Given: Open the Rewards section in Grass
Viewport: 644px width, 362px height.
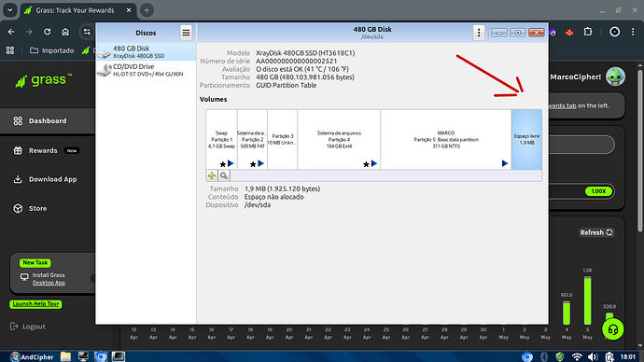Looking at the screenshot, I should click(43, 150).
